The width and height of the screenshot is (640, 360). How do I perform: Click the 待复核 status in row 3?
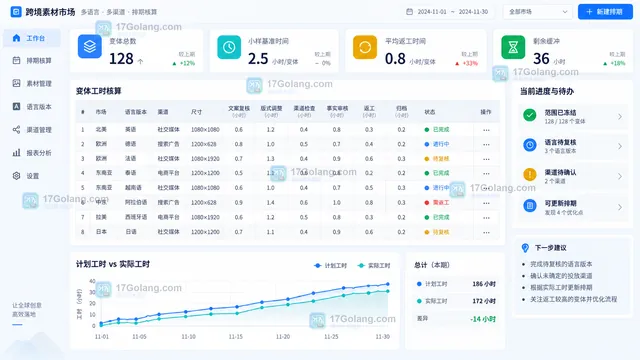(x=437, y=159)
